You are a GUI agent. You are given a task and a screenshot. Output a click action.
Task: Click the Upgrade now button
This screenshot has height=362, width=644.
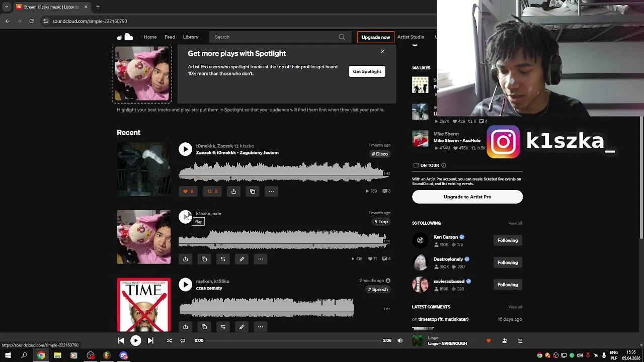[x=375, y=37]
